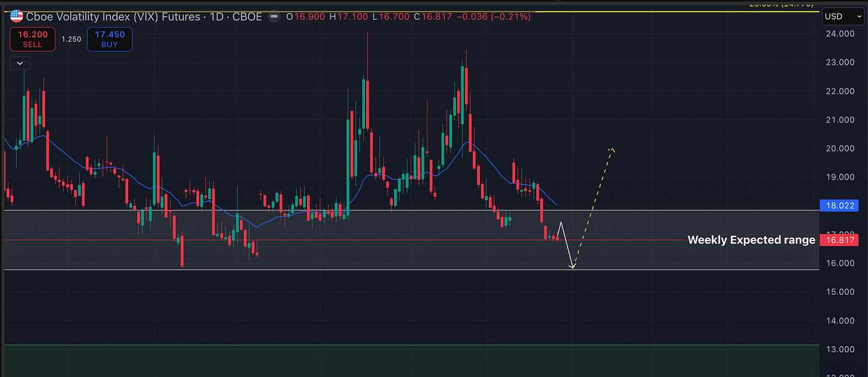Click 13.000 on the price axis
Screen dimensions: 868x377
click(x=841, y=349)
